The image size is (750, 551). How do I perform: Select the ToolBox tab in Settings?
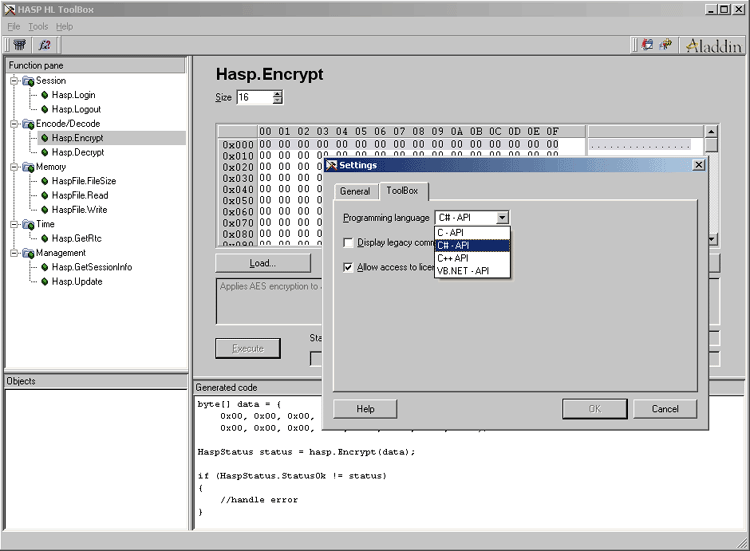click(x=402, y=190)
